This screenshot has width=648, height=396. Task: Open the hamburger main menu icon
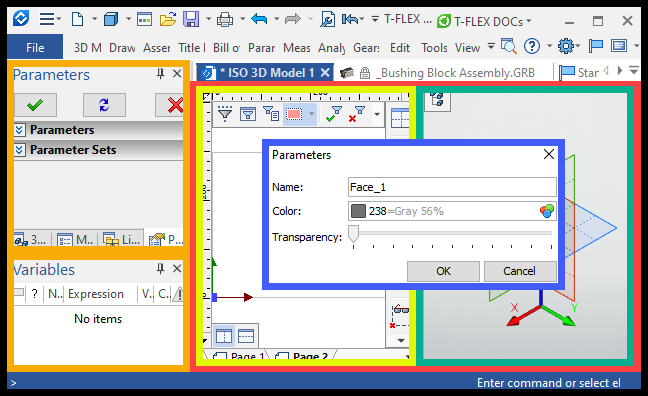pos(47,19)
